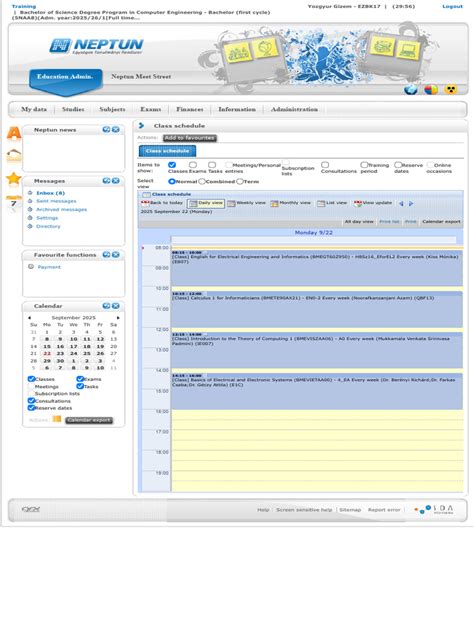The width and height of the screenshot is (474, 632).
Task: Select the Combined view radio button
Action: [x=202, y=181]
